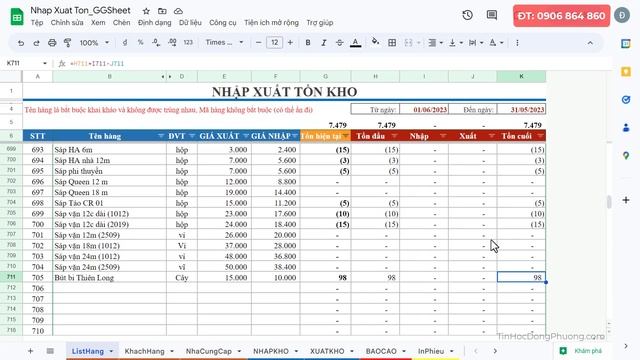This screenshot has height=360, width=640.
Task: Open the 123 number format menu
Action: tap(188, 42)
